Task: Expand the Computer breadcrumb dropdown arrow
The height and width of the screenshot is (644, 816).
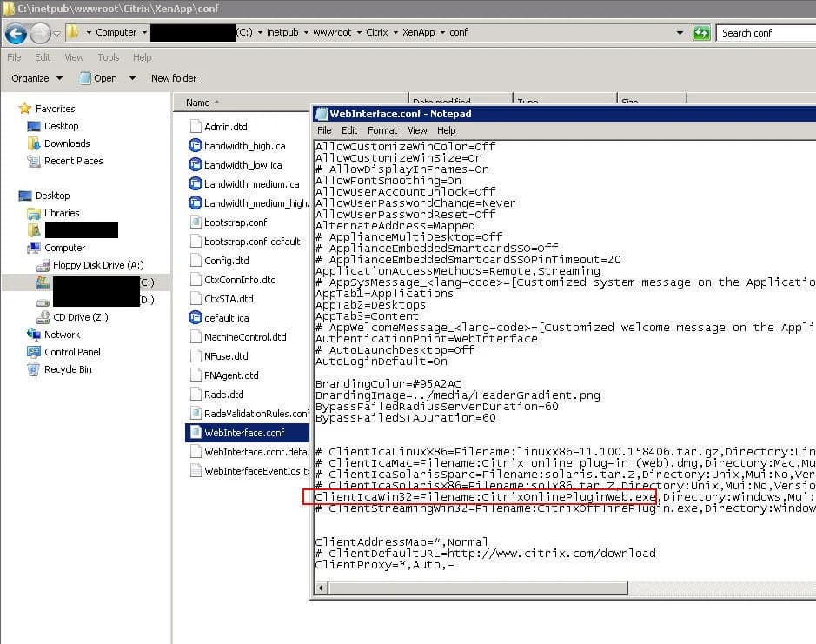Action: pos(144,32)
